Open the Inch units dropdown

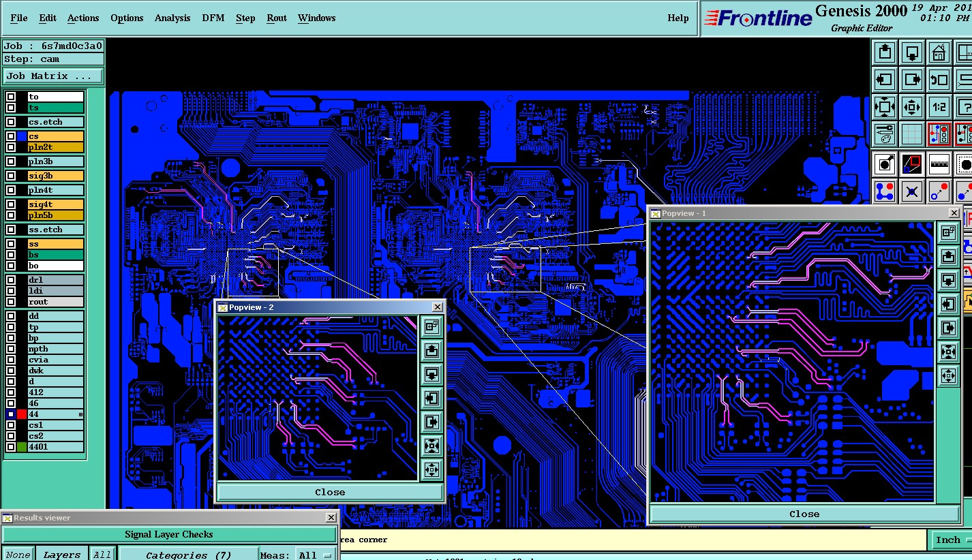pyautogui.click(x=951, y=540)
